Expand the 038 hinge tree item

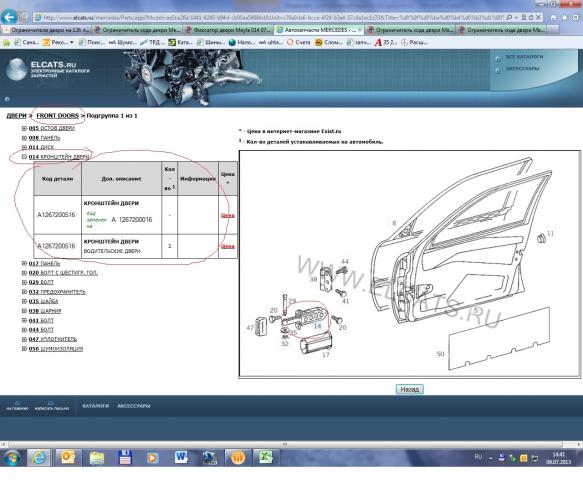(x=24, y=311)
